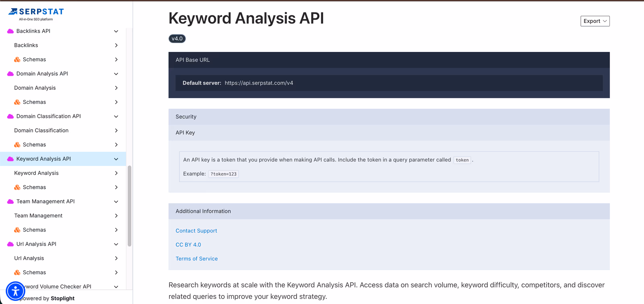
Task: Collapse the Domain Analysis API chevron
Action: coord(116,74)
